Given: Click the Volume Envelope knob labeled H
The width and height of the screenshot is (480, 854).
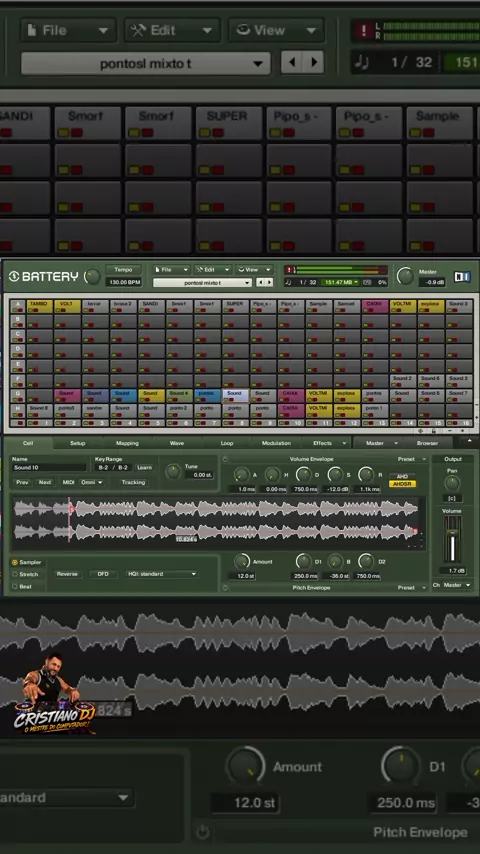Looking at the screenshot, I should [273, 475].
